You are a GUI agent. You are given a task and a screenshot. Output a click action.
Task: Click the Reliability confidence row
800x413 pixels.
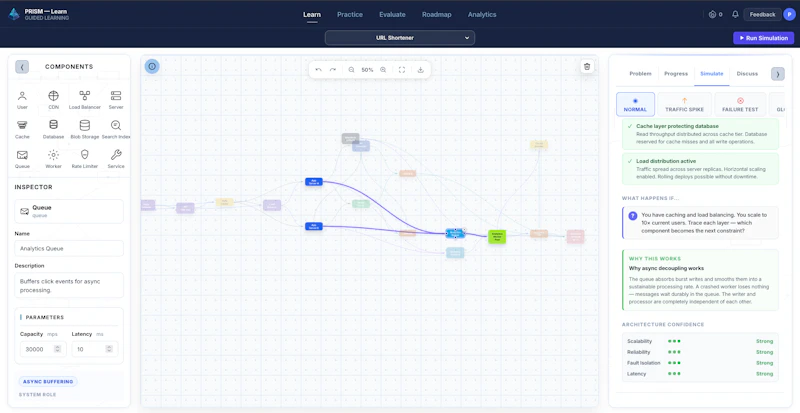pos(700,352)
